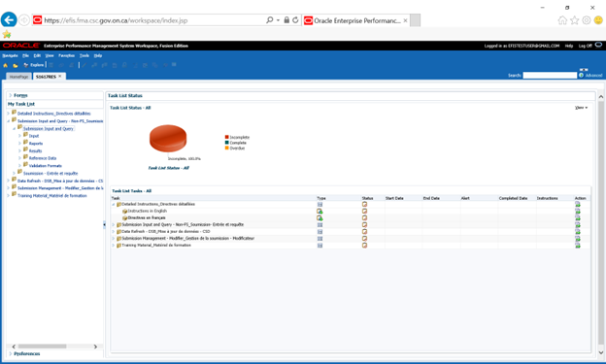Image resolution: width=606 pixels, height=364 pixels.
Task: Expand the Input folder in tree
Action: click(x=19, y=136)
